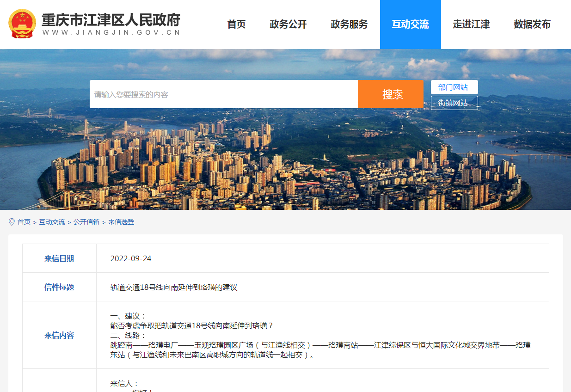Open the 走进江津 navigation menu
The height and width of the screenshot is (392, 571).
coord(471,24)
